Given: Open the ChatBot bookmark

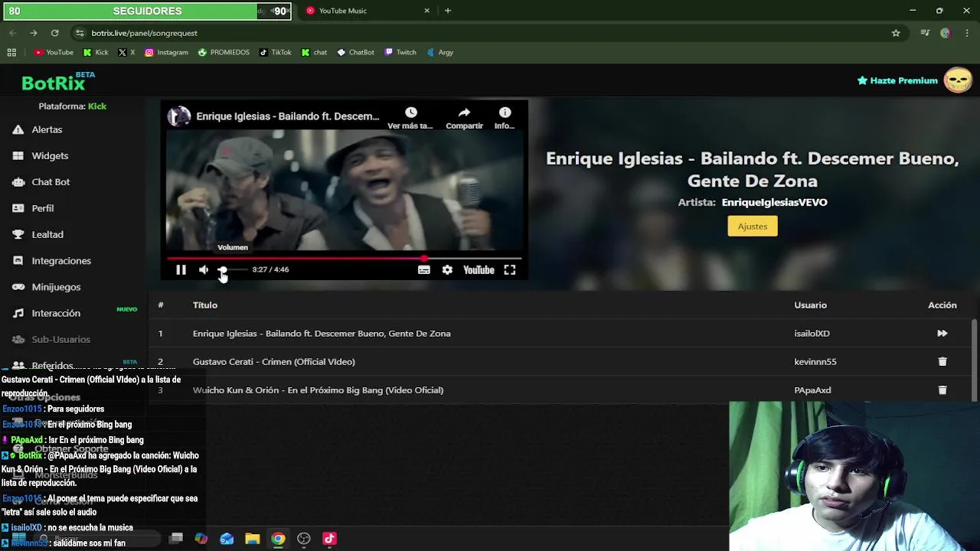Looking at the screenshot, I should [355, 52].
